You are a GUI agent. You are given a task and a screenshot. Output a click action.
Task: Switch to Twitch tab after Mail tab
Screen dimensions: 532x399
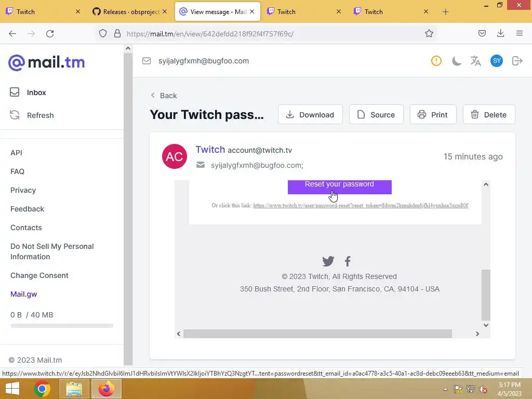tap(304, 12)
